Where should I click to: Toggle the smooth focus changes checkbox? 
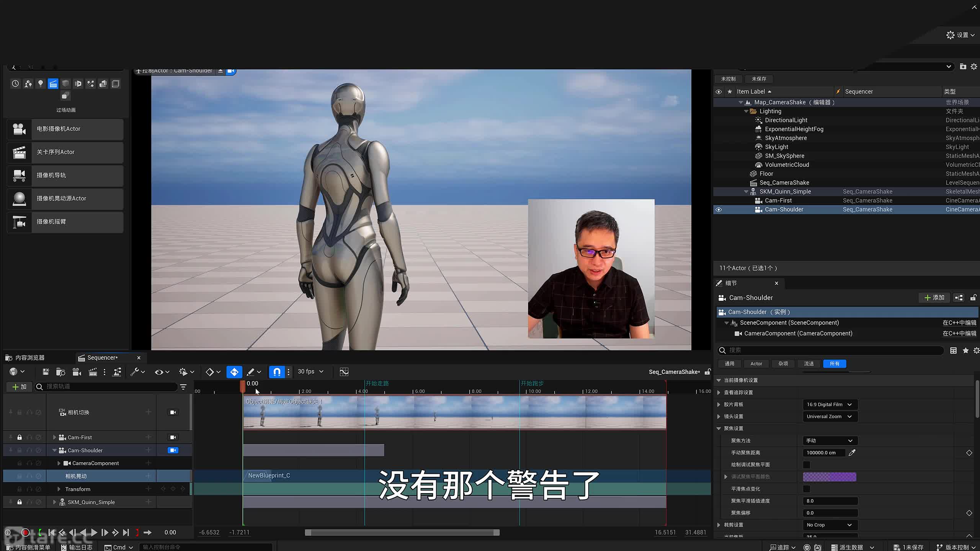[806, 489]
